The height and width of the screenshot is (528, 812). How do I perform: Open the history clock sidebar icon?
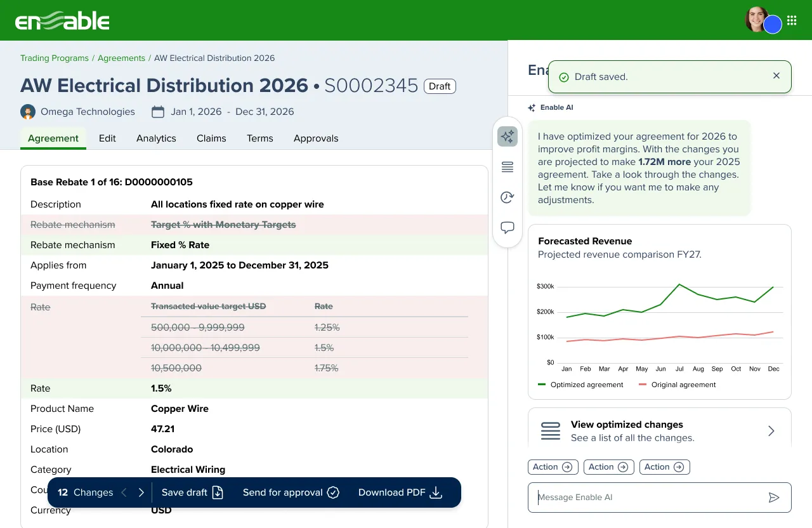pos(507,197)
